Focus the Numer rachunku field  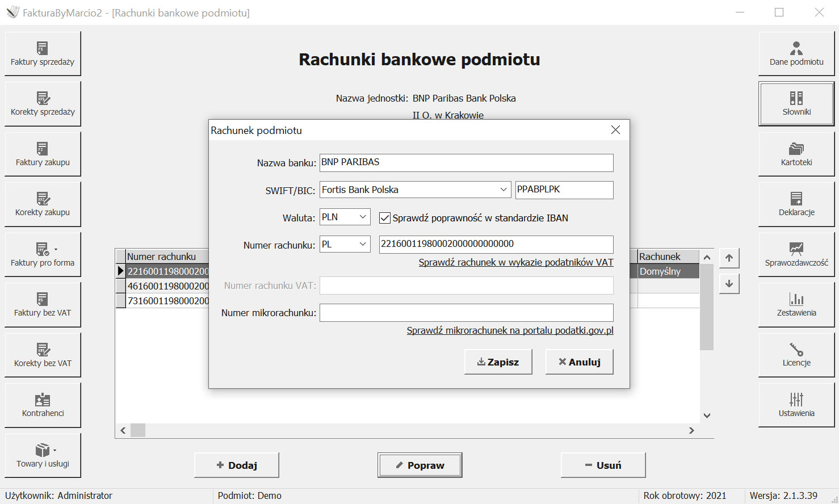pos(496,244)
